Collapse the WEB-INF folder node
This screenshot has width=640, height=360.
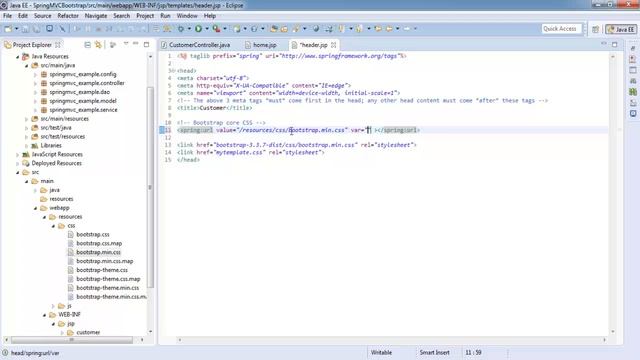click(x=44, y=315)
